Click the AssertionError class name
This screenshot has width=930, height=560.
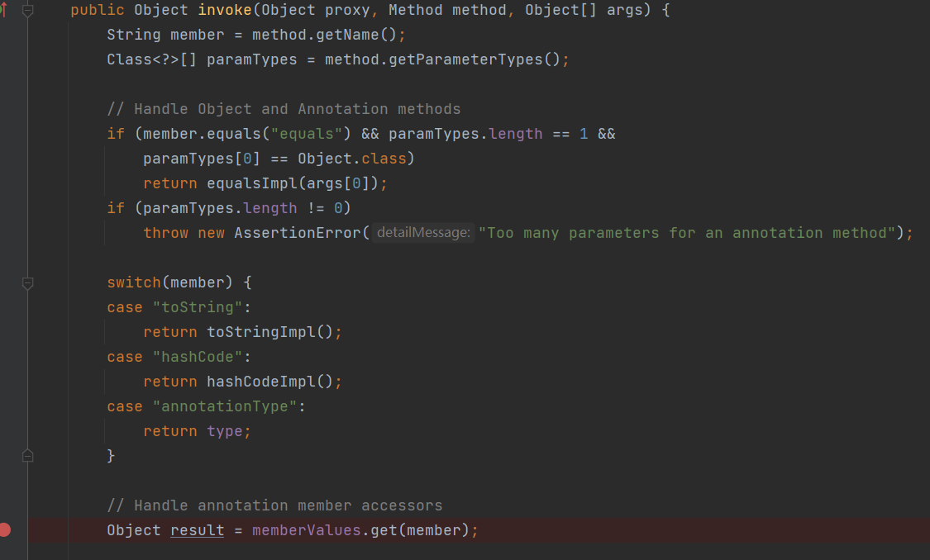point(297,233)
